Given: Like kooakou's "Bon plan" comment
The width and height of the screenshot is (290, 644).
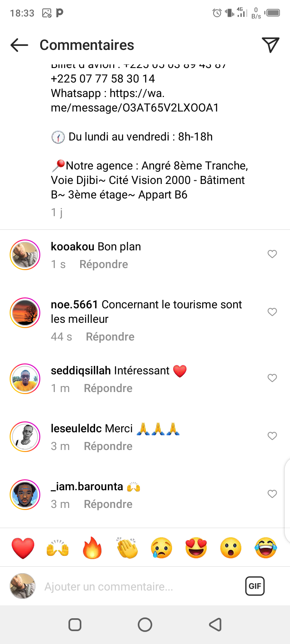Looking at the screenshot, I should tap(272, 254).
